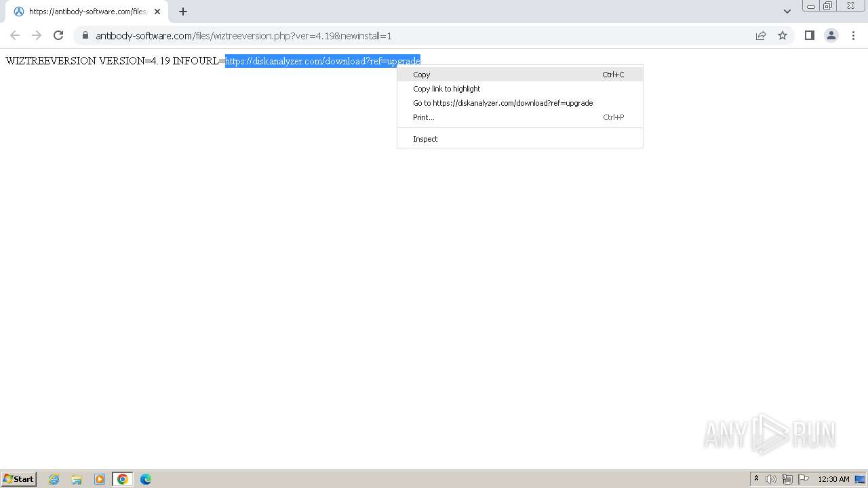Click the address bar URL

click(243, 36)
